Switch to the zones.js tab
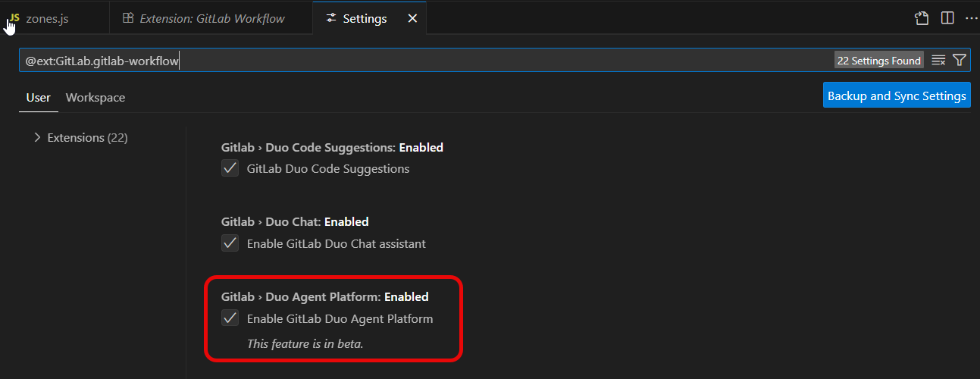 [47, 18]
